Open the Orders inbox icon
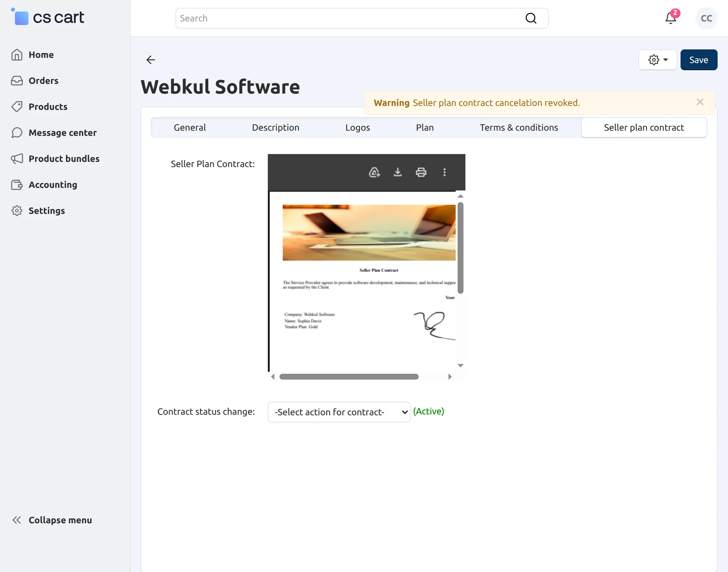The width and height of the screenshot is (728, 572). tap(17, 81)
